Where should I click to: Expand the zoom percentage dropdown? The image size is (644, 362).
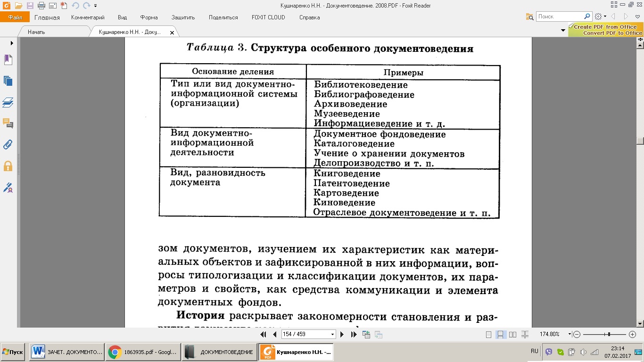click(x=570, y=334)
